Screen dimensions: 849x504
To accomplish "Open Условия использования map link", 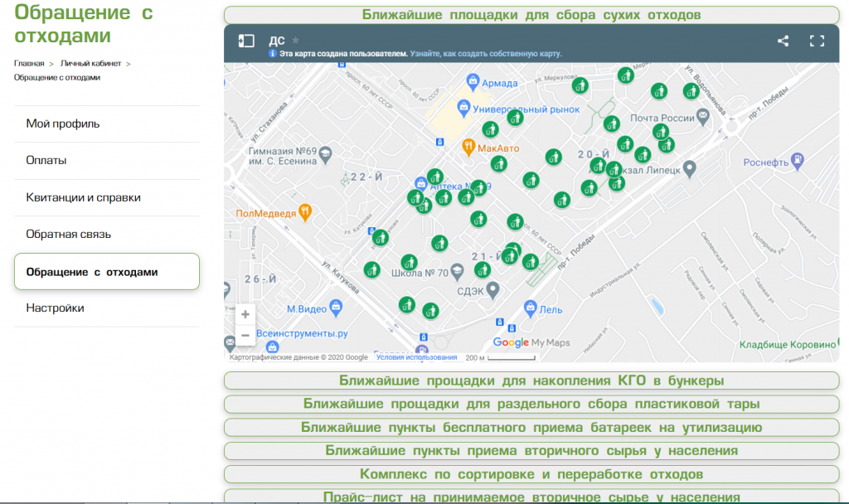I will coord(416,357).
